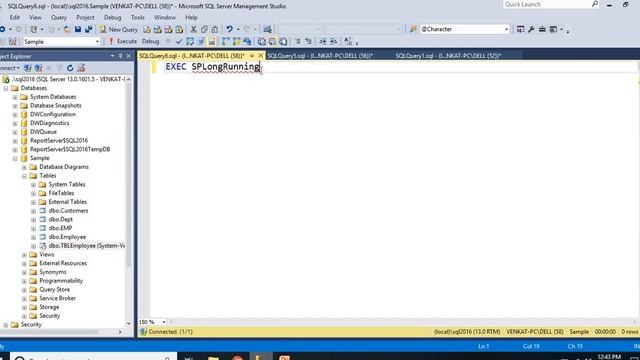This screenshot has height=360, width=640.
Task: Expand the System Databases node
Action: point(15,97)
